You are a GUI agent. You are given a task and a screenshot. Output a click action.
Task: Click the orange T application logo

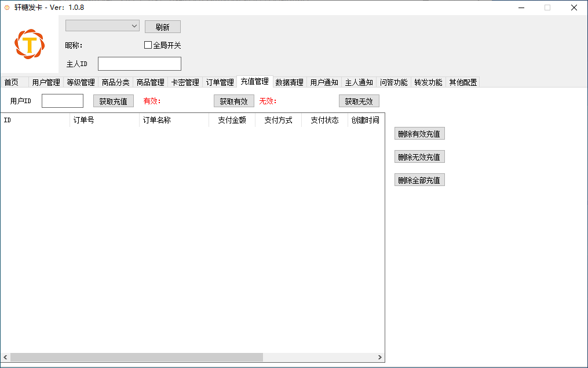coord(30,44)
